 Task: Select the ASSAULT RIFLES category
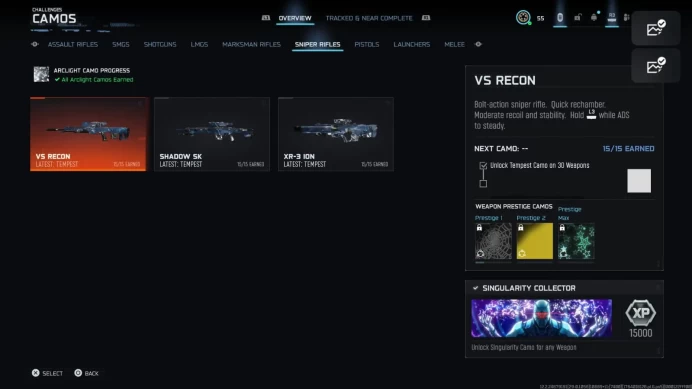(x=73, y=45)
